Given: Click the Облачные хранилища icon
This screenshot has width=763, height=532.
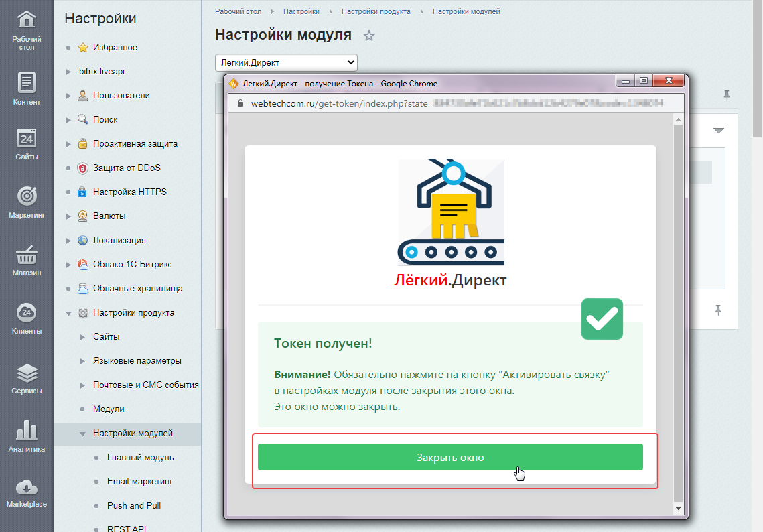Looking at the screenshot, I should pyautogui.click(x=83, y=288).
